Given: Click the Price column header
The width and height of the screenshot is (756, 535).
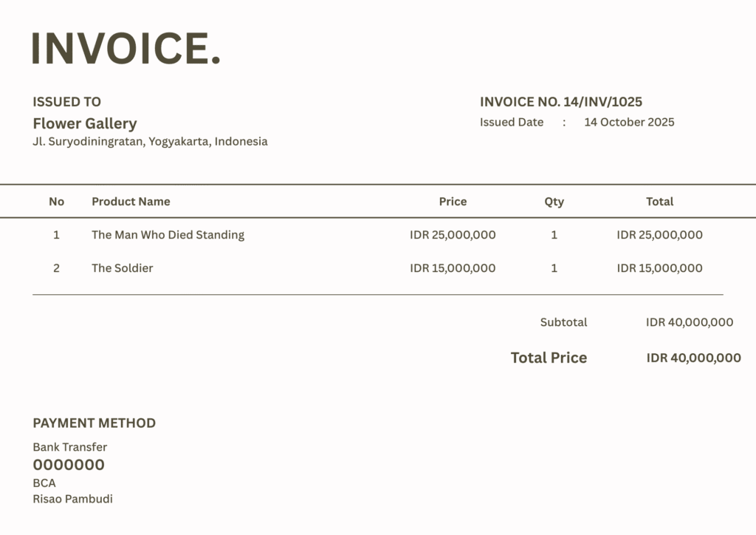Looking at the screenshot, I should coord(453,202).
